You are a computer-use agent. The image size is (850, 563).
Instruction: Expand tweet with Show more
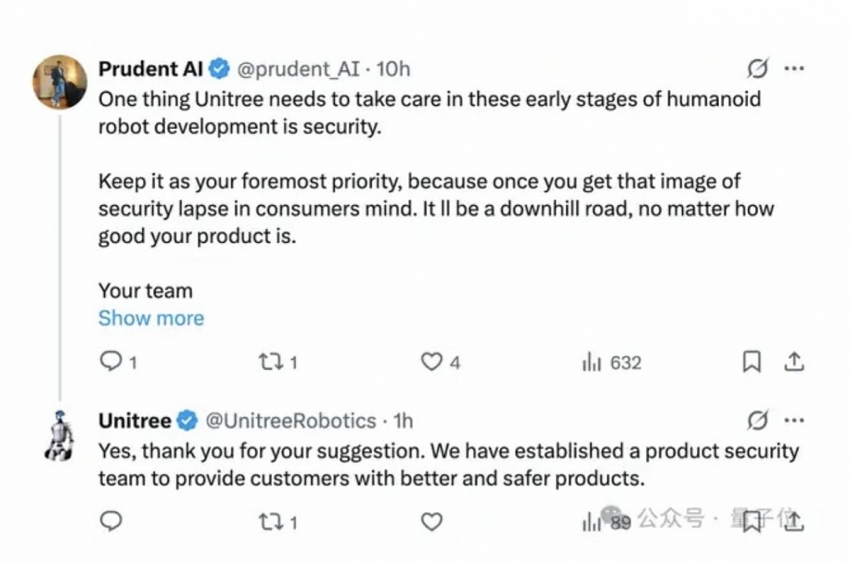click(151, 318)
